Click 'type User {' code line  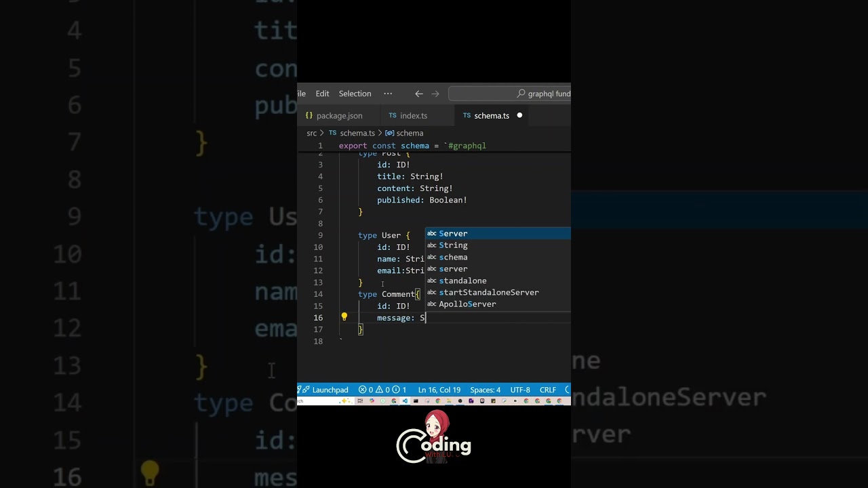384,235
